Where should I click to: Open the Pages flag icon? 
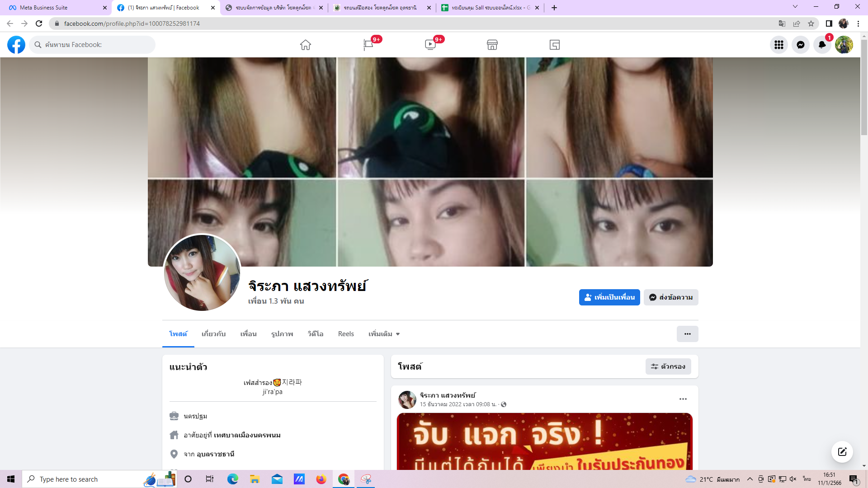click(368, 45)
